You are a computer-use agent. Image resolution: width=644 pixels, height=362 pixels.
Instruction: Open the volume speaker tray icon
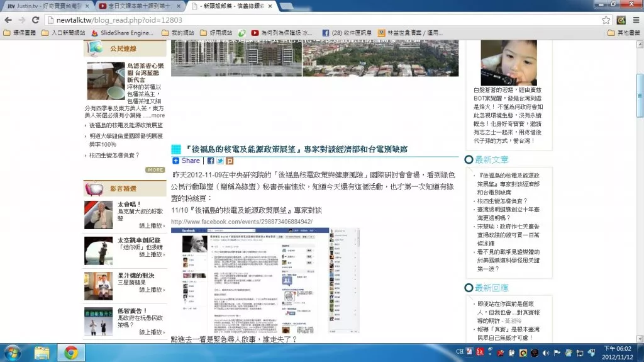(545, 353)
